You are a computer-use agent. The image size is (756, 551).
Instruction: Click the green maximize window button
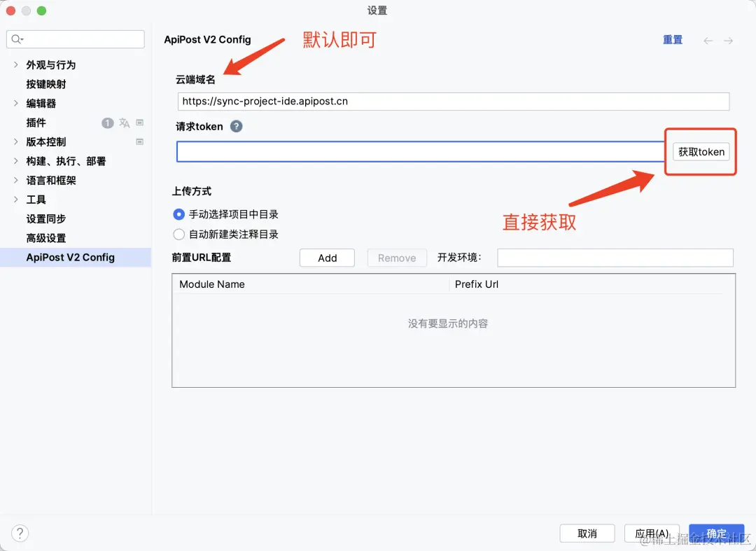pos(41,11)
